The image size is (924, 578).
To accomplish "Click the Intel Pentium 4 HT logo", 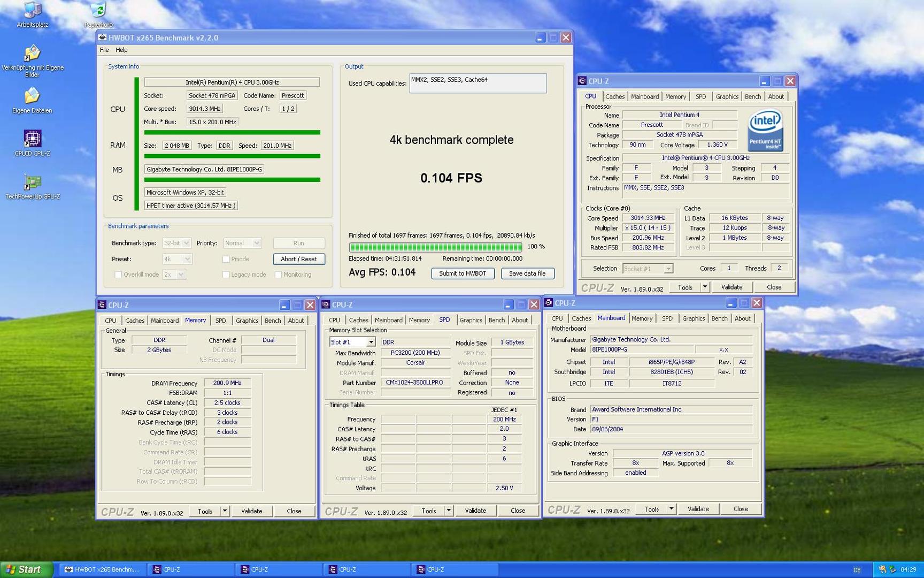I will (765, 130).
